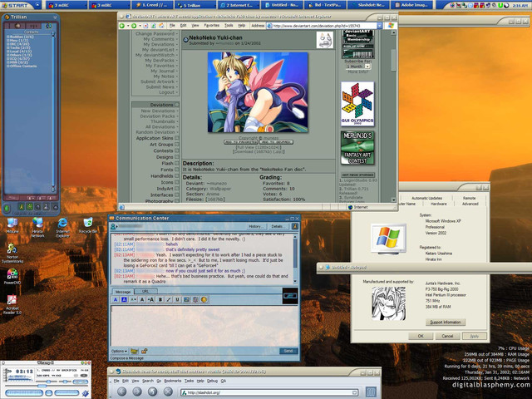Open PowerDVD desktop shortcut

pos(12,273)
